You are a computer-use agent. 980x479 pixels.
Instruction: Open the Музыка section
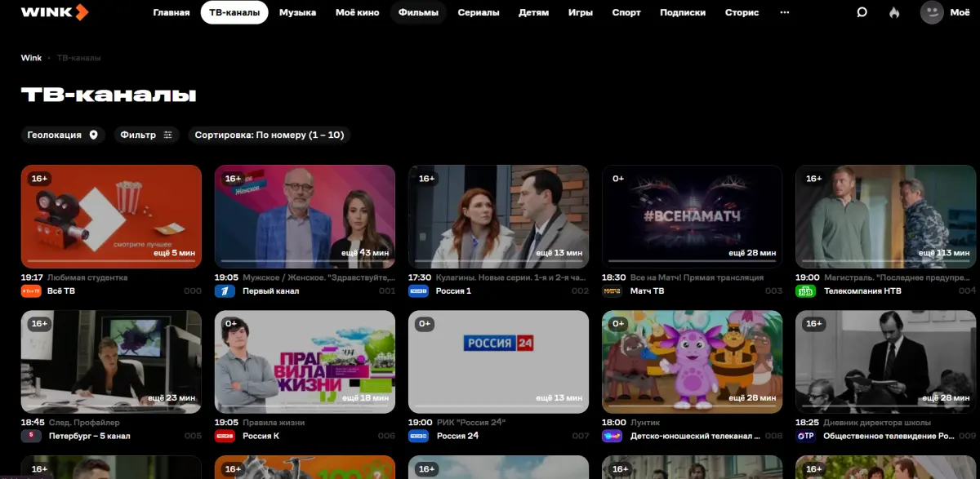(x=297, y=12)
